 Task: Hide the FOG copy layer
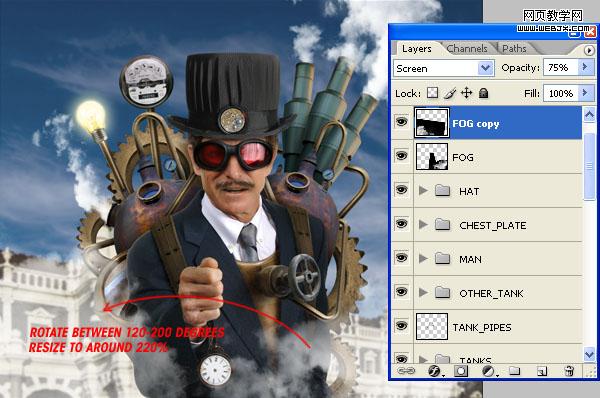[401, 122]
